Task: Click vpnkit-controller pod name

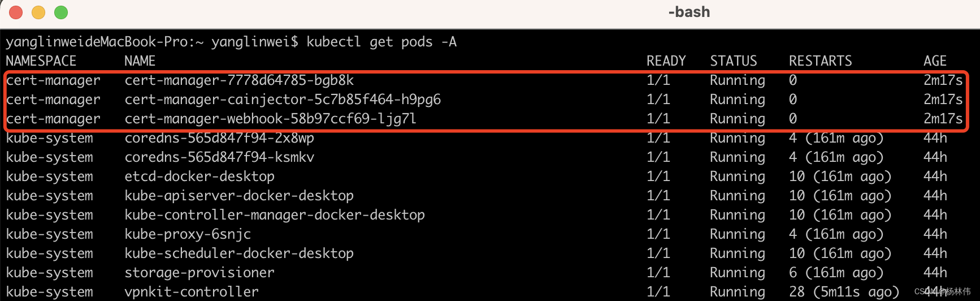Action: click(x=192, y=292)
